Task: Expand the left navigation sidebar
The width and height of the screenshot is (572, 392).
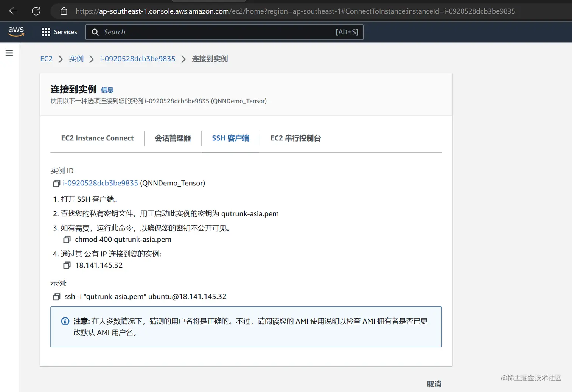Action: point(9,53)
